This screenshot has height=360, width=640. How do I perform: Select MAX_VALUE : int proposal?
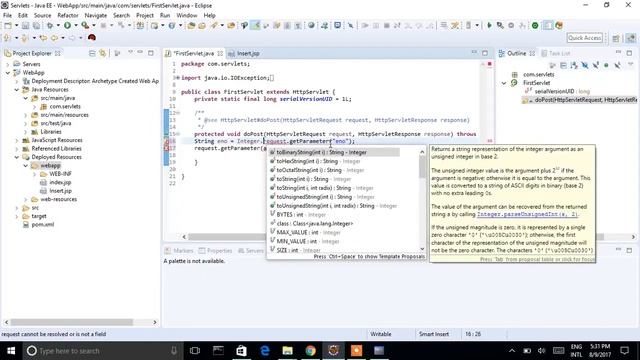[x=305, y=233]
